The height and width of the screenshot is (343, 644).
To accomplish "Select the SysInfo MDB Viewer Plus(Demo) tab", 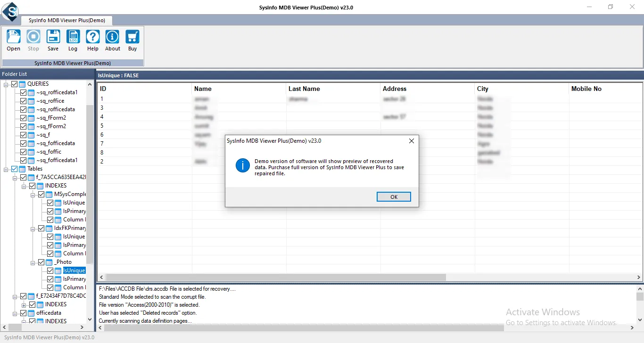I will 66,20.
